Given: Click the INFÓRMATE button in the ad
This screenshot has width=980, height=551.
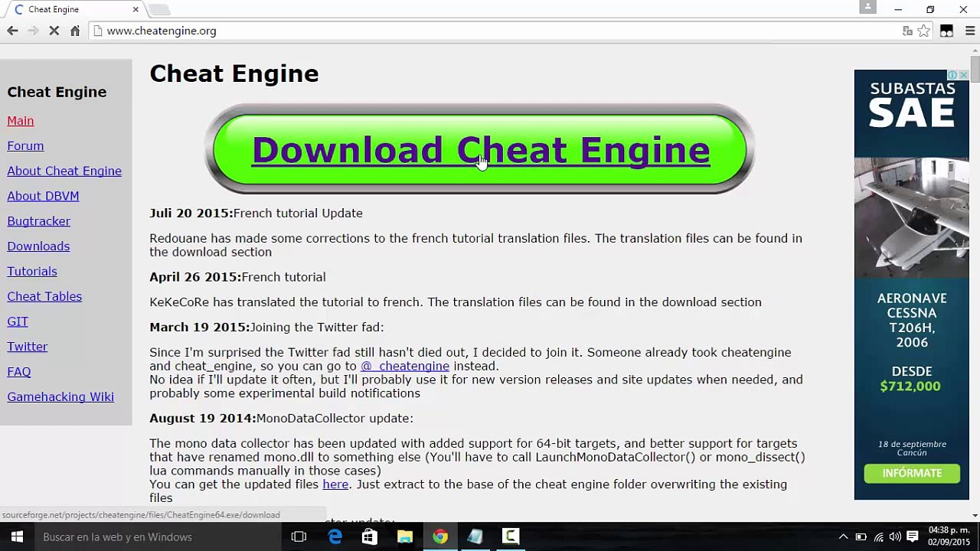Looking at the screenshot, I should (912, 473).
